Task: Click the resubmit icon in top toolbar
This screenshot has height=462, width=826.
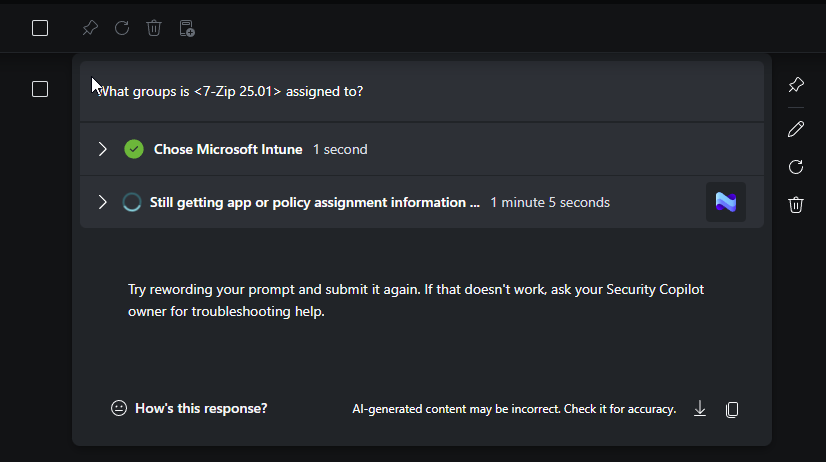Action: [122, 28]
